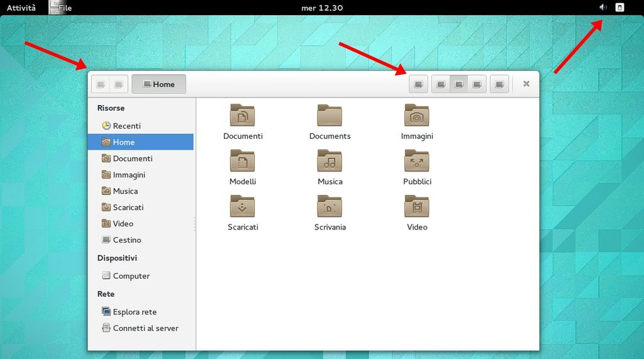The height and width of the screenshot is (359, 644).
Task: Click the back navigation button in the toolbar
Action: pyautogui.click(x=101, y=84)
